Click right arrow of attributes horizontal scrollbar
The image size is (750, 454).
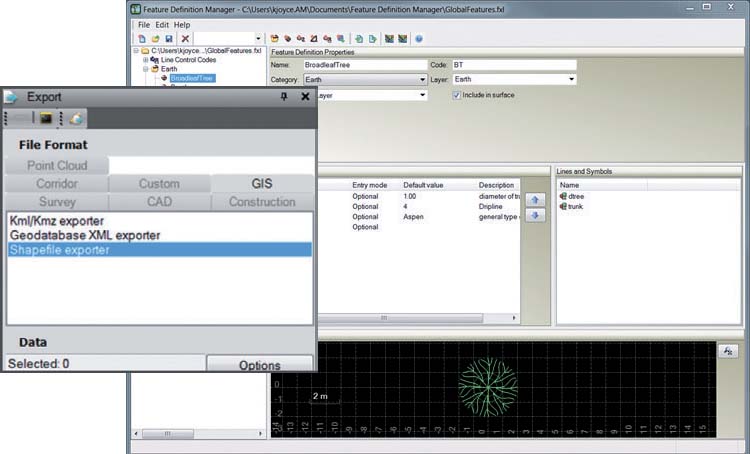[514, 318]
